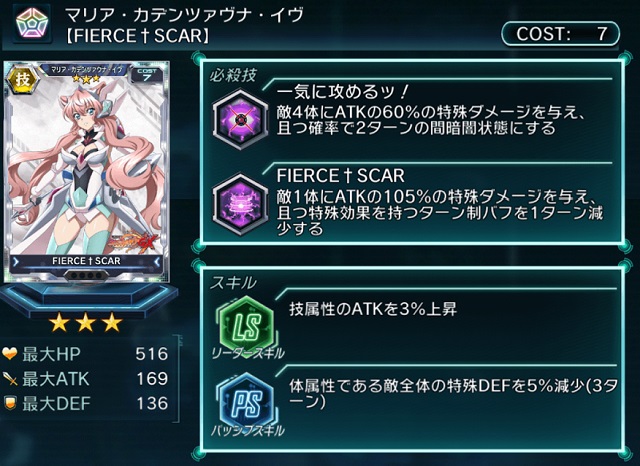This screenshot has width=640, height=466.
Task: Tap the green LS leader skill icon
Action: [248, 325]
